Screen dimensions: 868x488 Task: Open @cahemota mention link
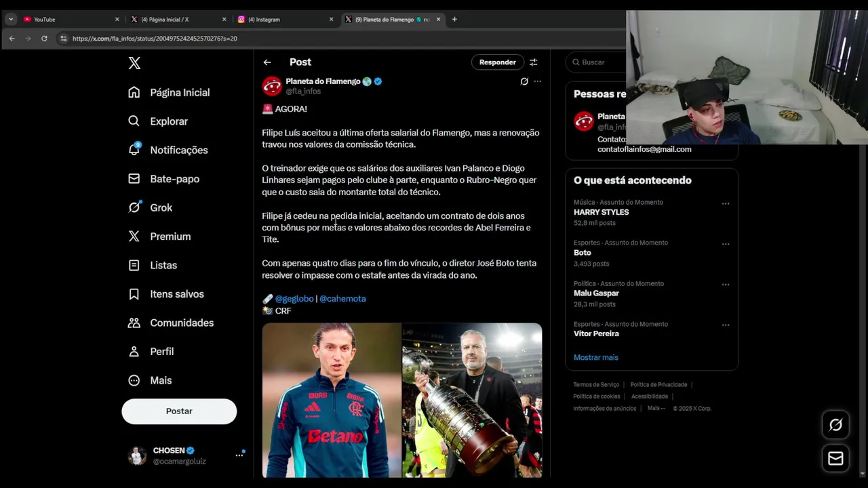[x=342, y=299]
